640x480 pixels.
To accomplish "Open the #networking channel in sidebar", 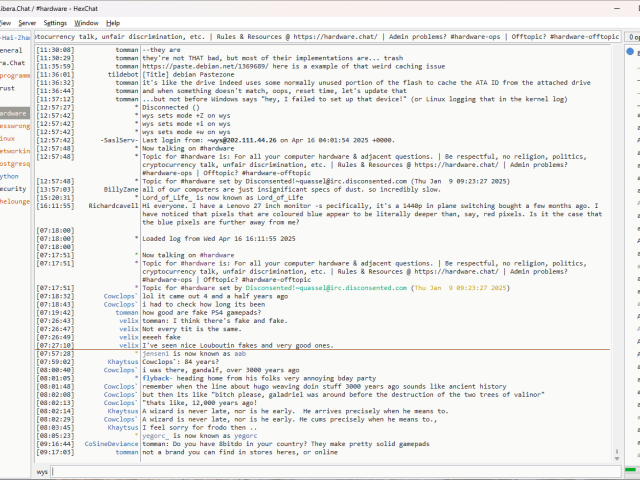I will [x=14, y=150].
